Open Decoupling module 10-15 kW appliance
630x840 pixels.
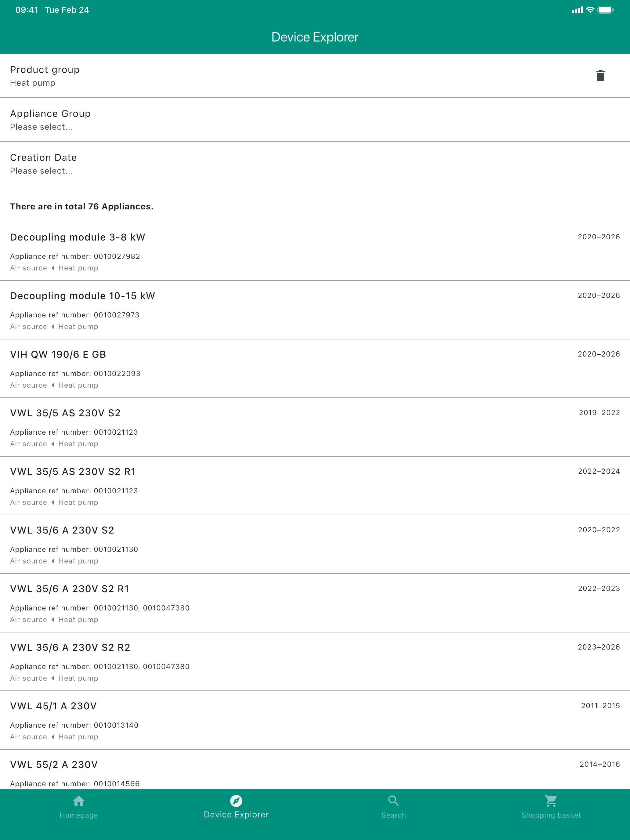315,310
